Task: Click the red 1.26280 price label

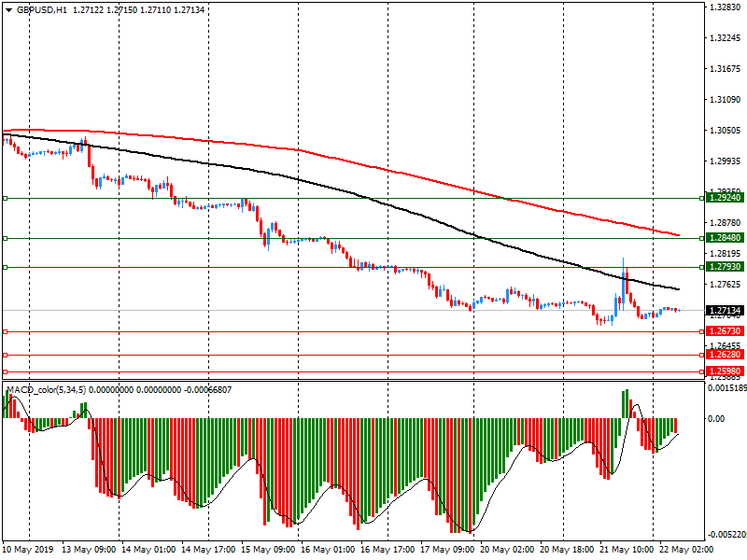Action: [x=726, y=355]
